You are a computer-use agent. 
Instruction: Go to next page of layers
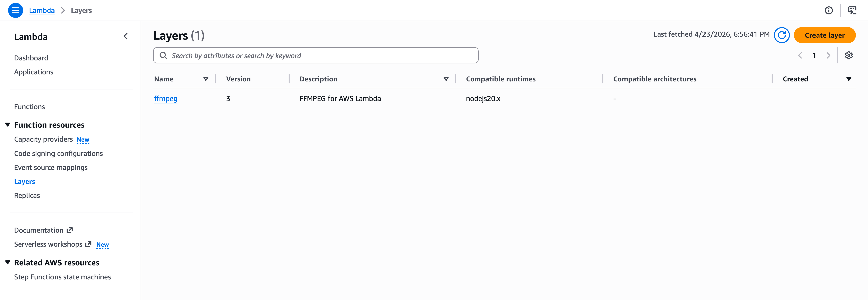[x=828, y=55]
